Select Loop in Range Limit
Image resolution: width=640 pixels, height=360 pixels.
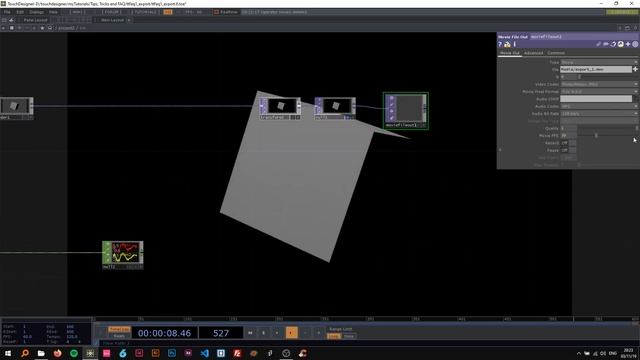pos(334,336)
